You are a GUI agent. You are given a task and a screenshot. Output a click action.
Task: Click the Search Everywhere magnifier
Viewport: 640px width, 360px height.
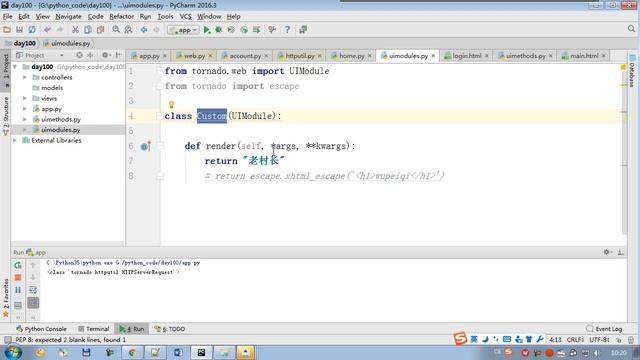click(631, 29)
